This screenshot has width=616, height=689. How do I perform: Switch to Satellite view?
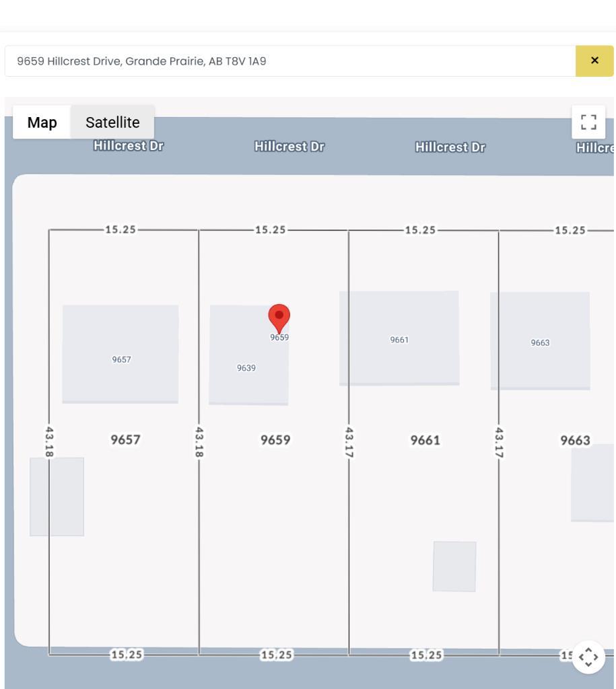coord(112,122)
